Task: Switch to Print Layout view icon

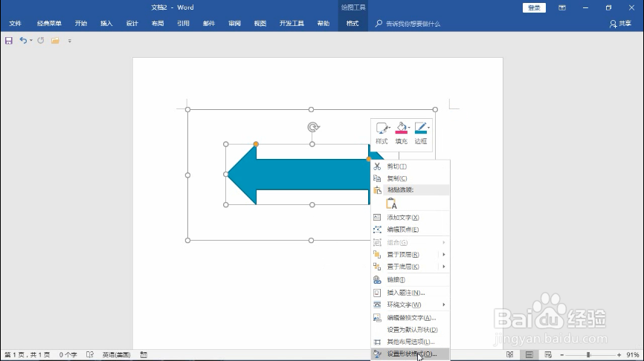Action: tap(529, 354)
